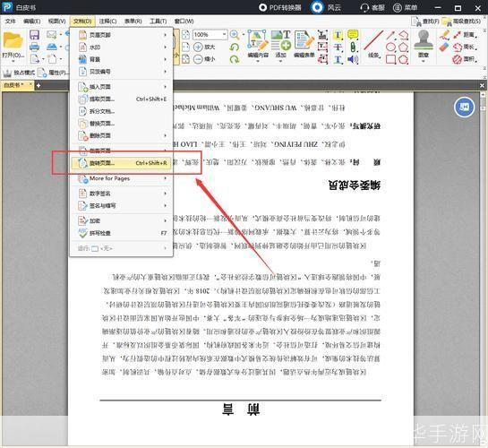The image size is (488, 448).
Task: Select 提取页面 Extract Pages menu item
Action: tap(122, 99)
